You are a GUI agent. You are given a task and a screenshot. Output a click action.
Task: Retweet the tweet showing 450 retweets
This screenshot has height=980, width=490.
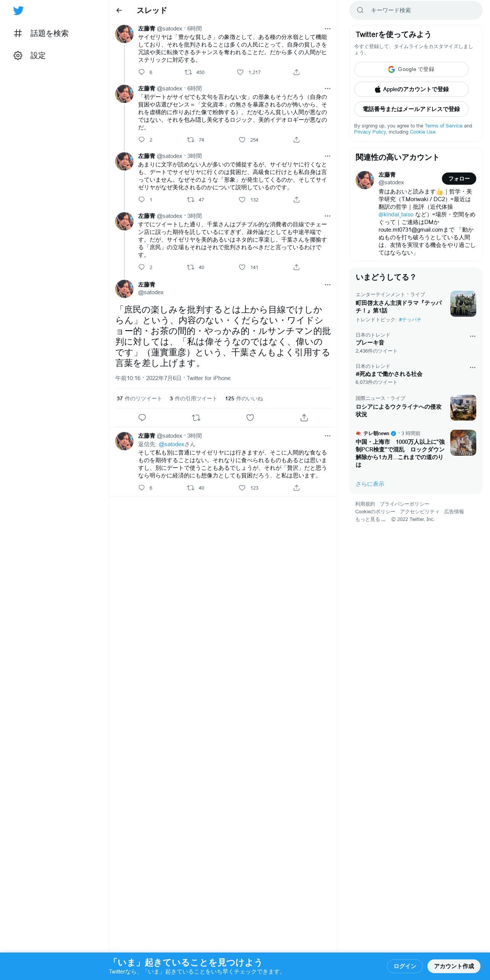coord(188,72)
